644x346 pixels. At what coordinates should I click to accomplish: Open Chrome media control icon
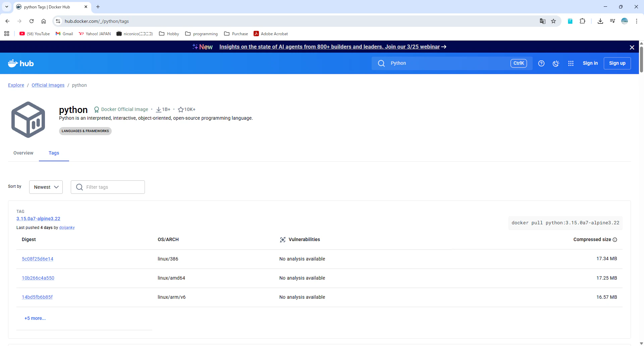click(x=612, y=21)
